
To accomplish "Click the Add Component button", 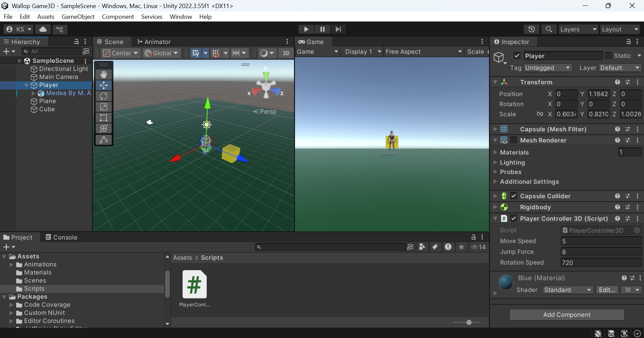I will [x=566, y=315].
